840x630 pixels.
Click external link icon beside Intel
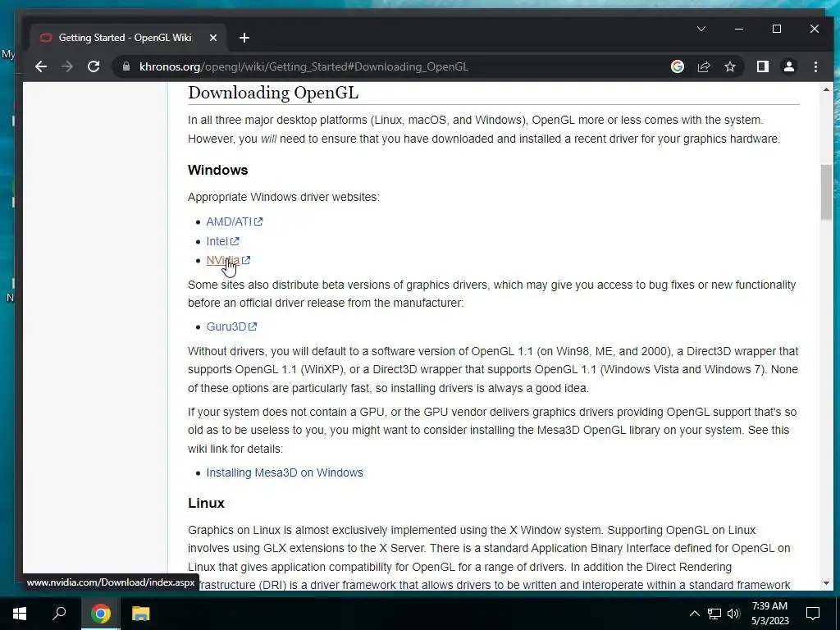click(235, 241)
